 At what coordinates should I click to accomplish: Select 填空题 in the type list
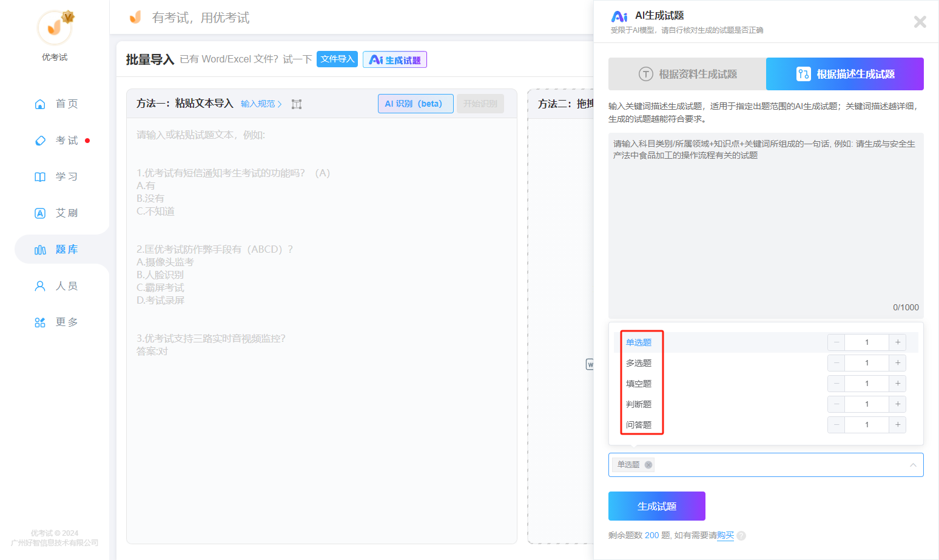point(639,384)
